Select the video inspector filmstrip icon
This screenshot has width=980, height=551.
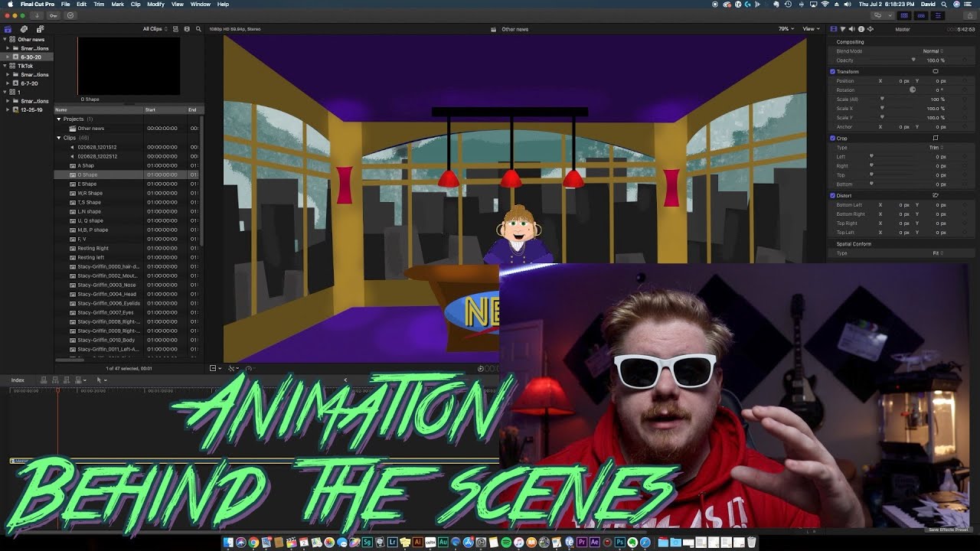(834, 29)
